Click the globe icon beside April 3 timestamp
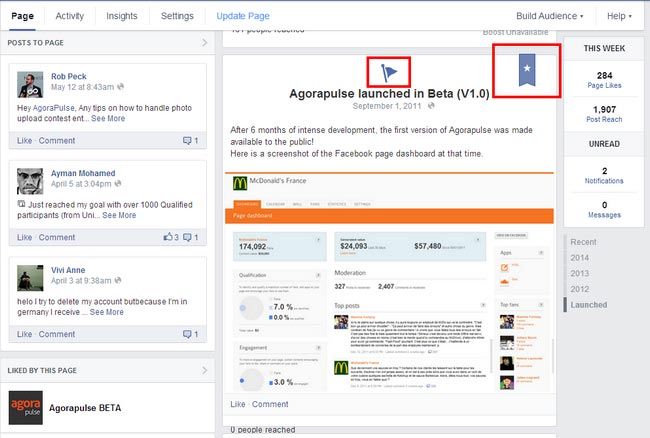The height and width of the screenshot is (438, 650). (x=118, y=280)
